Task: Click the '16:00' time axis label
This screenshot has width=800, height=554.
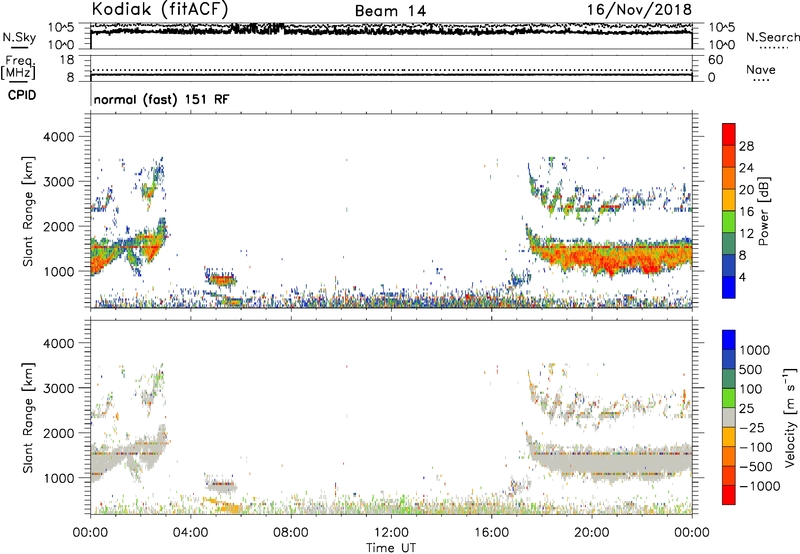Action: click(491, 533)
